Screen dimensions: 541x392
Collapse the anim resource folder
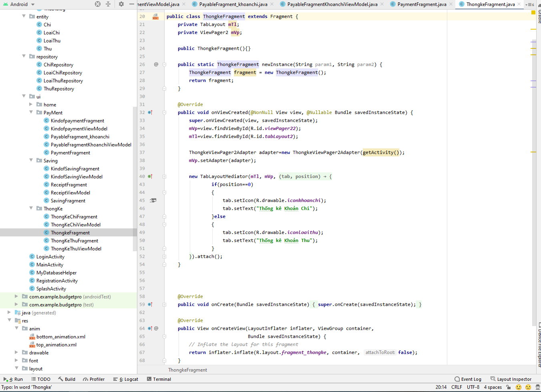(16, 328)
